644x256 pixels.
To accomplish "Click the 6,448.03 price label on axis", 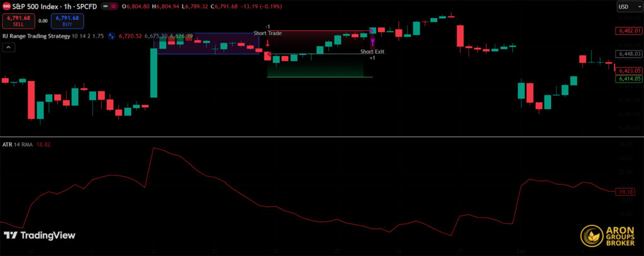I will point(629,55).
